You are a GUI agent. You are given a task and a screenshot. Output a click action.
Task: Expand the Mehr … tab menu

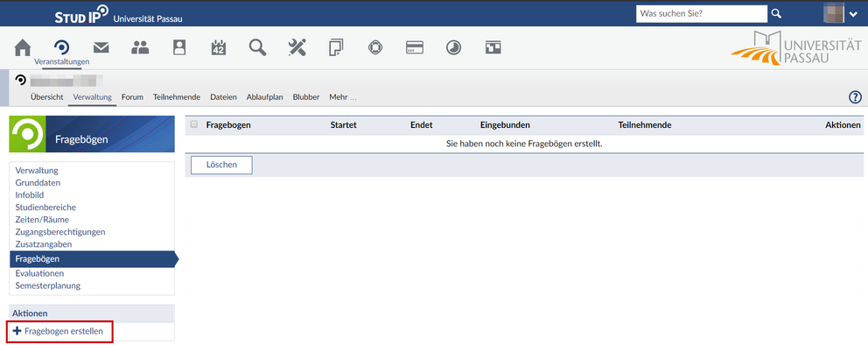click(x=343, y=97)
